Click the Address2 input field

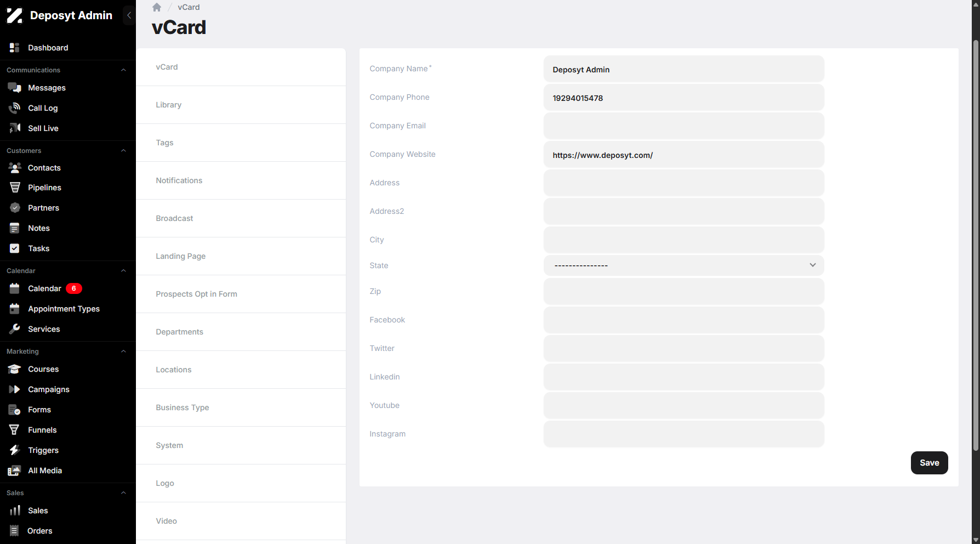coord(683,212)
